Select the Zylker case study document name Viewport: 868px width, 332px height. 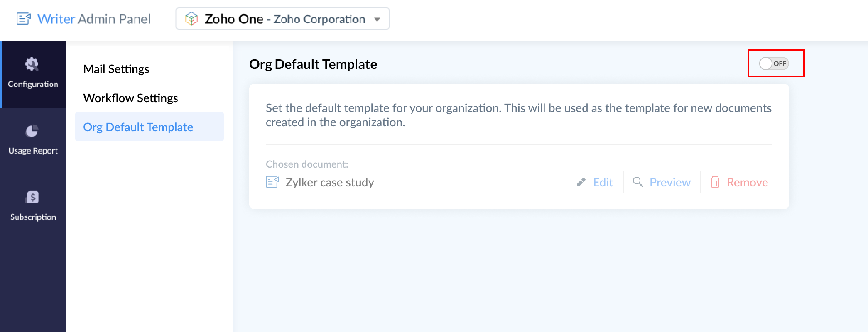pos(330,182)
